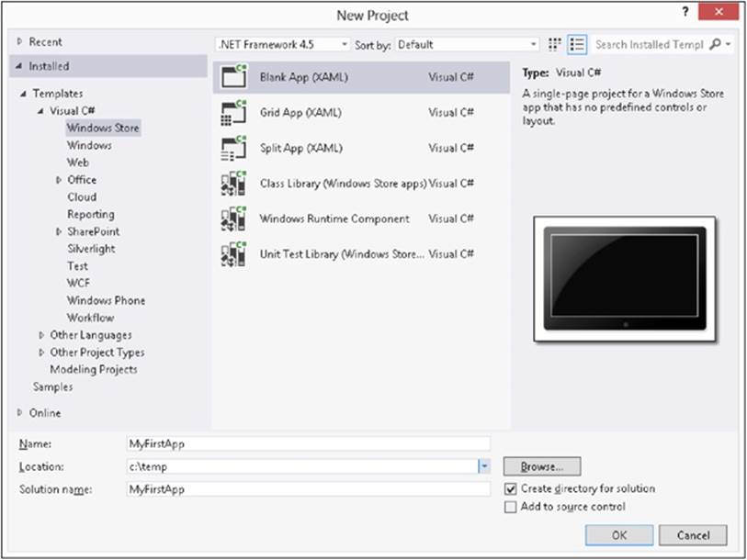Expand the Online section
747x560 pixels.
tap(19, 413)
